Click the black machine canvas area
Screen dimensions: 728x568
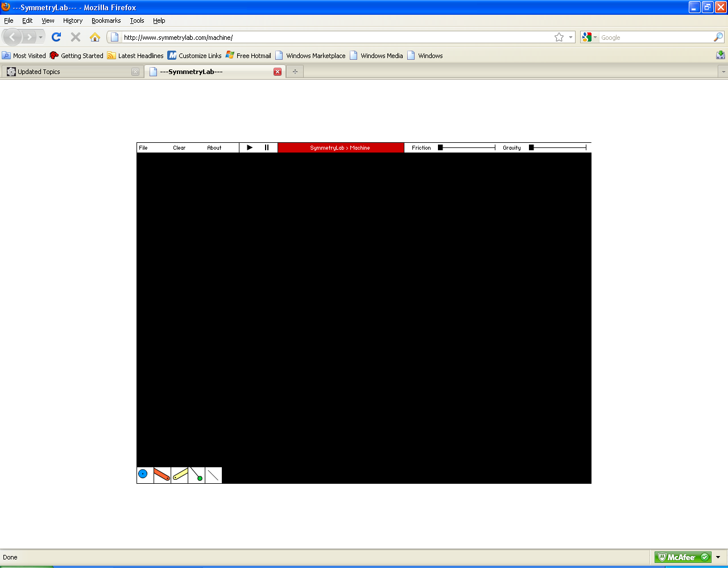(364, 309)
